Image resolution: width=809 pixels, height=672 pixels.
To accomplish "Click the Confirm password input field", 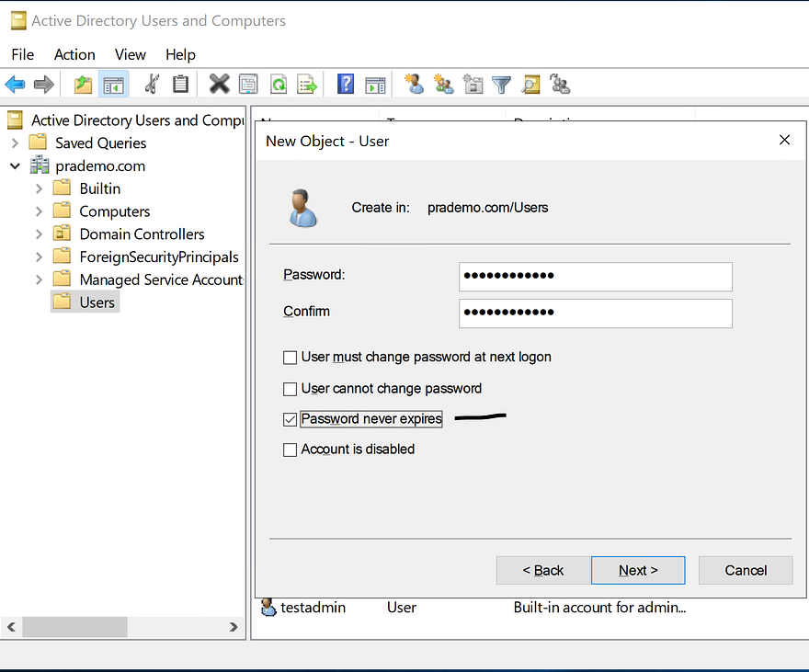I will point(596,313).
